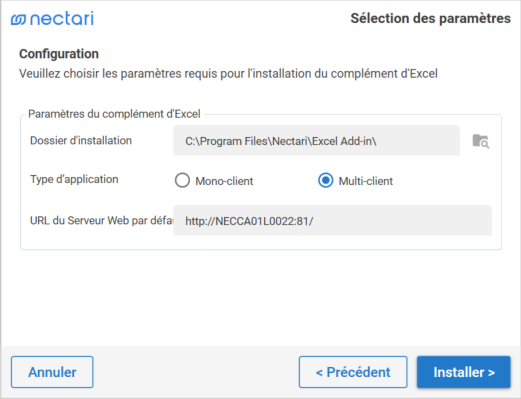
Task: Select the Multi-client radio button
Action: [x=325, y=180]
